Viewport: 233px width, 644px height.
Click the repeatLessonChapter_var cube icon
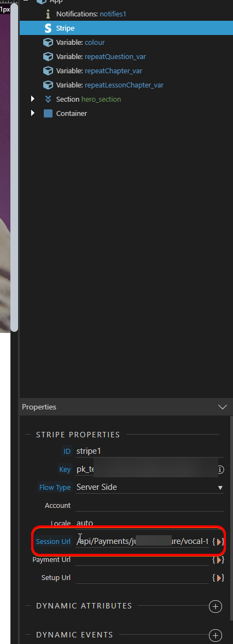click(x=48, y=85)
